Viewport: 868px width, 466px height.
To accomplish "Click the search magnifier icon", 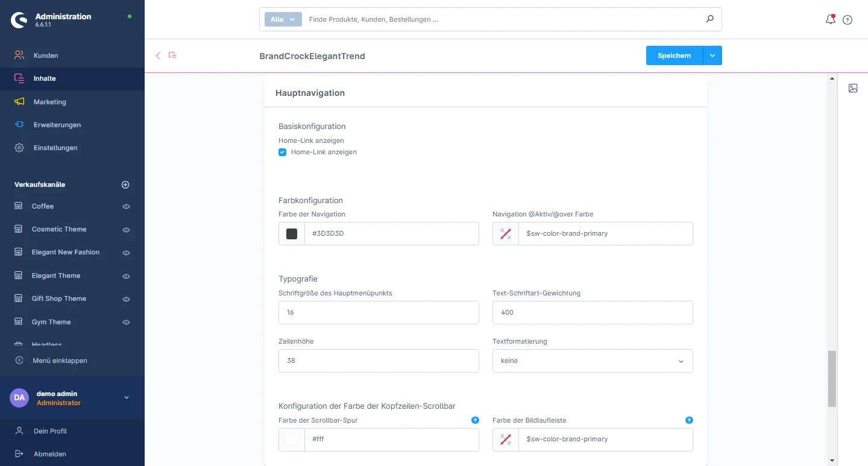I will (709, 19).
